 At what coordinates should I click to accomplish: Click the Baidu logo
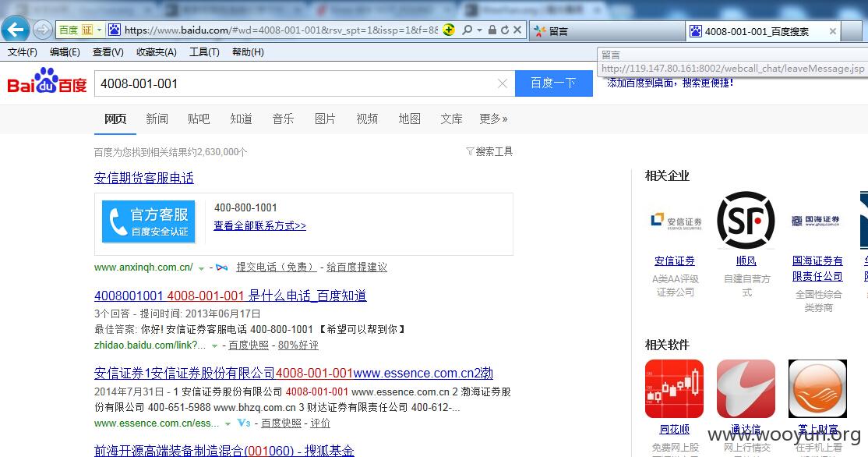[x=47, y=81]
